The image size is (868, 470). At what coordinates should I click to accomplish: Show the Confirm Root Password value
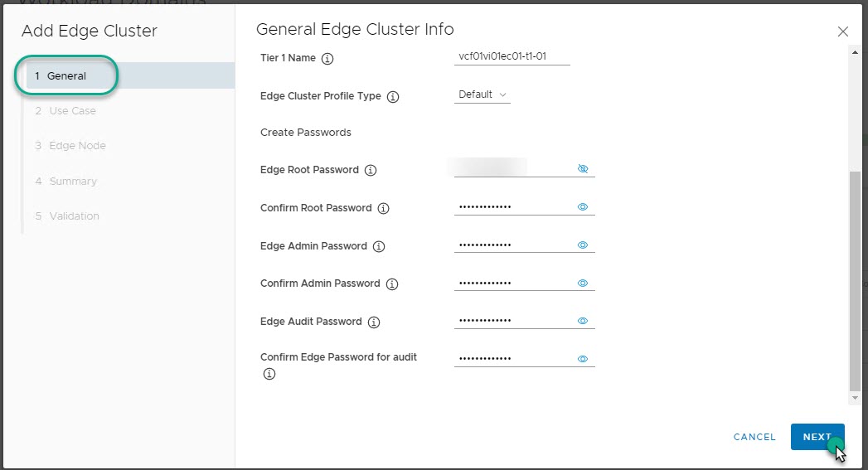point(582,207)
